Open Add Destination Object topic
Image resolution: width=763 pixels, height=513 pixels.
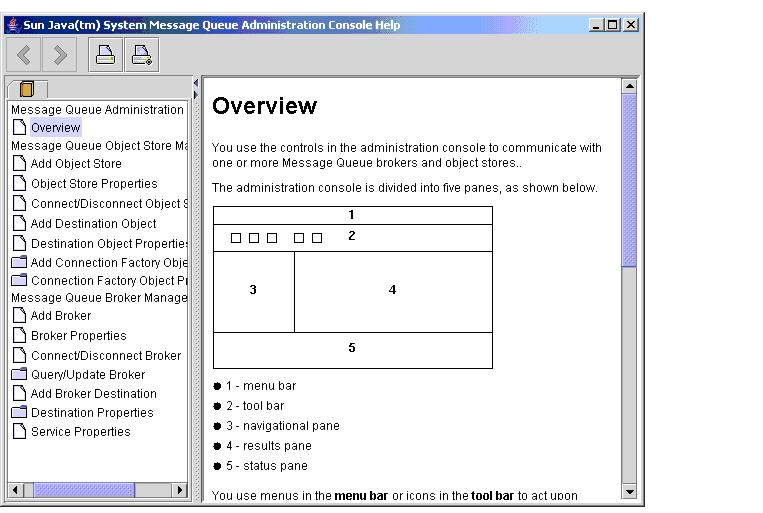coord(93,223)
